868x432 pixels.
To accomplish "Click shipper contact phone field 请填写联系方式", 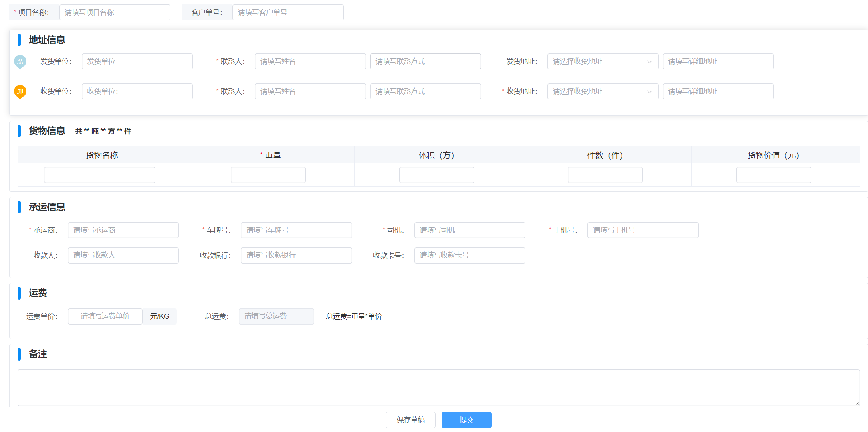I will coord(426,61).
